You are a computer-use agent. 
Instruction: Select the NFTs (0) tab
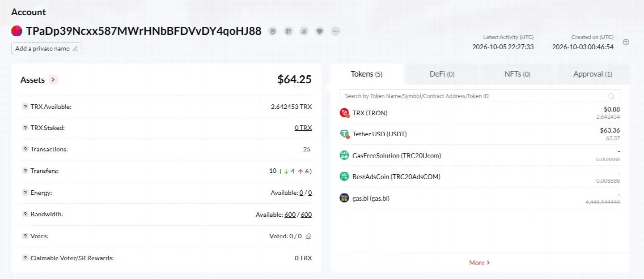pyautogui.click(x=517, y=74)
